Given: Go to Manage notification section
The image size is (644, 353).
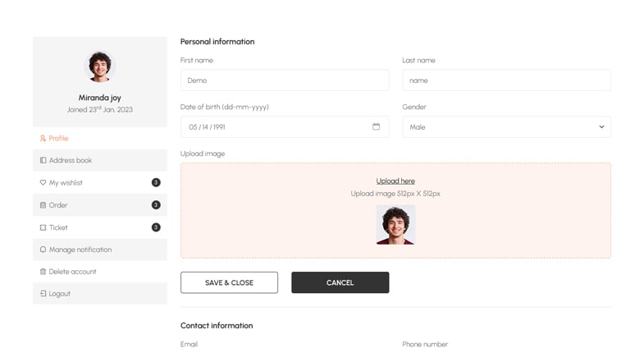Looking at the screenshot, I should point(80,250).
